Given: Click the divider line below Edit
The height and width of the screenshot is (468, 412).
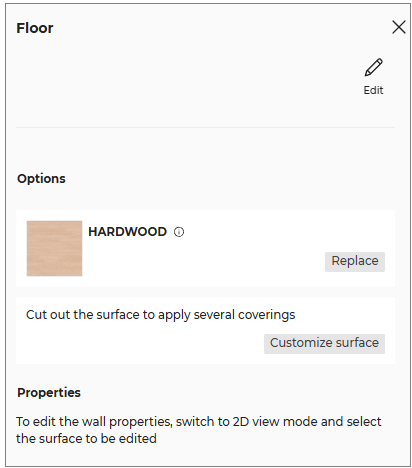Looking at the screenshot, I should (x=205, y=127).
